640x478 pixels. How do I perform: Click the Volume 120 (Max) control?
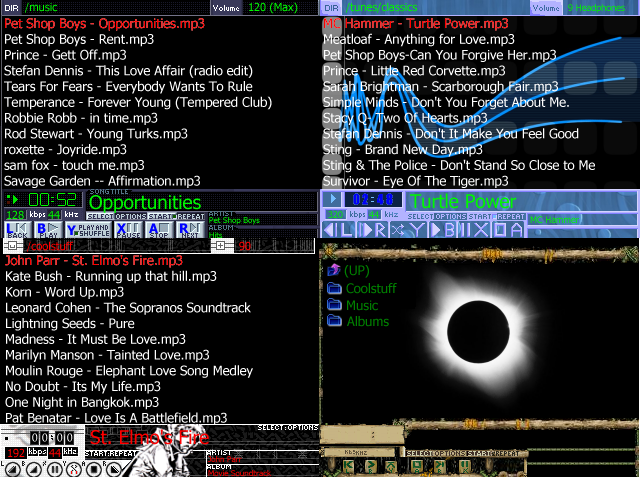(264, 7)
